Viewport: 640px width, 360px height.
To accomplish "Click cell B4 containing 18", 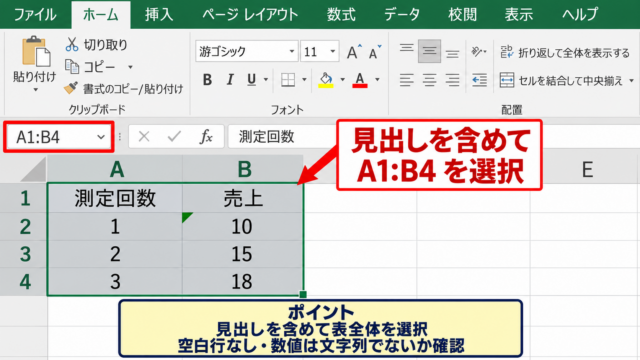I will [243, 282].
